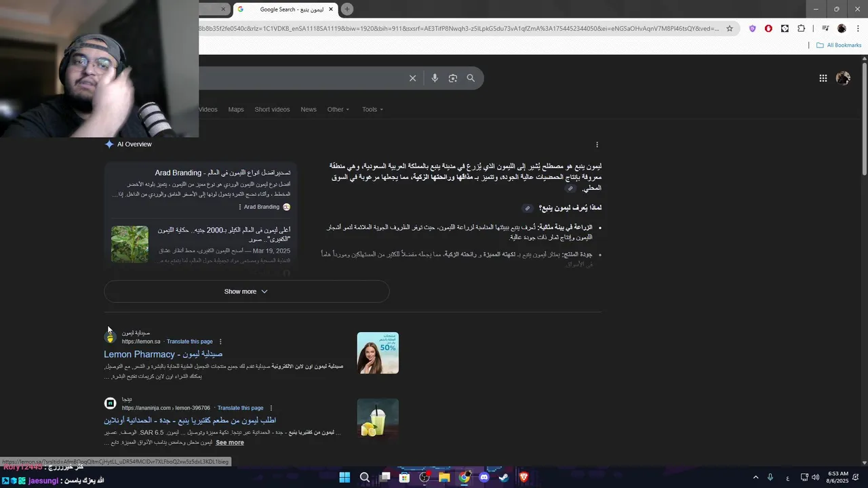Open Windows taskbar search
This screenshot has height=488, width=868.
click(x=365, y=477)
